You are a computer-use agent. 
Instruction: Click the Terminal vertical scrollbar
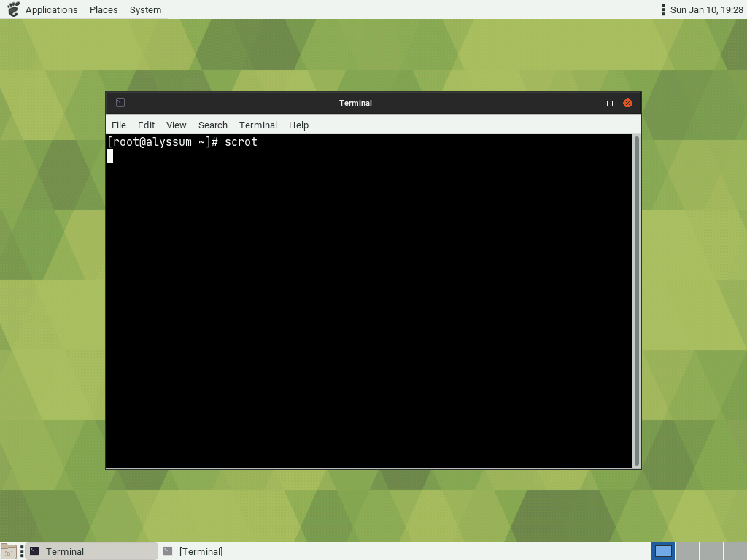(x=636, y=301)
